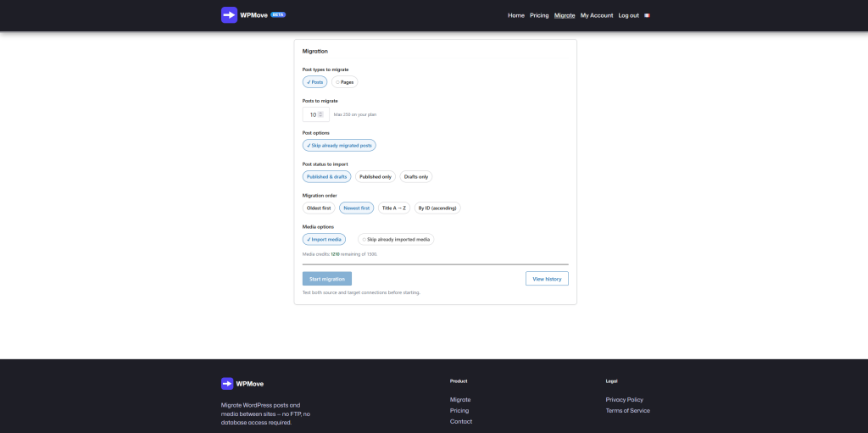Choose Published only status
Screen dimensions: 868x433
pyautogui.click(x=376, y=176)
